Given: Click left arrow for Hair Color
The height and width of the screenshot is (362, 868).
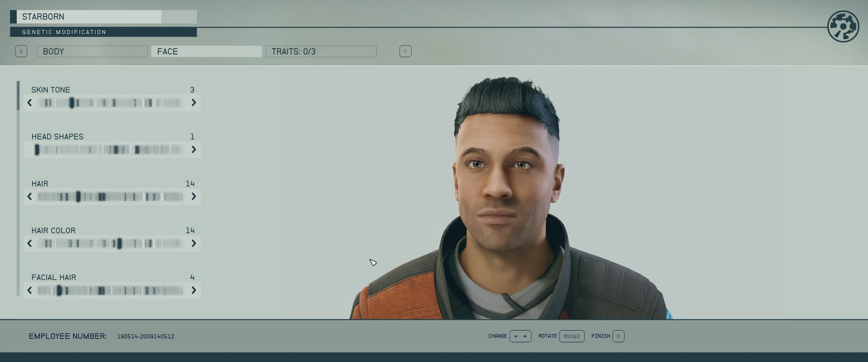Looking at the screenshot, I should [x=30, y=243].
